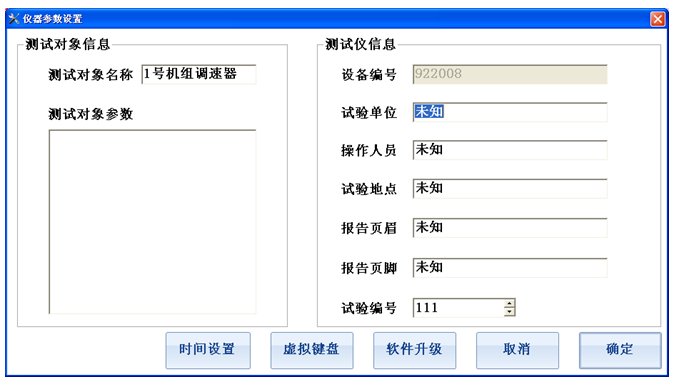Cancel with the 取消 button
Screen dimensions: 682x388
[517, 350]
